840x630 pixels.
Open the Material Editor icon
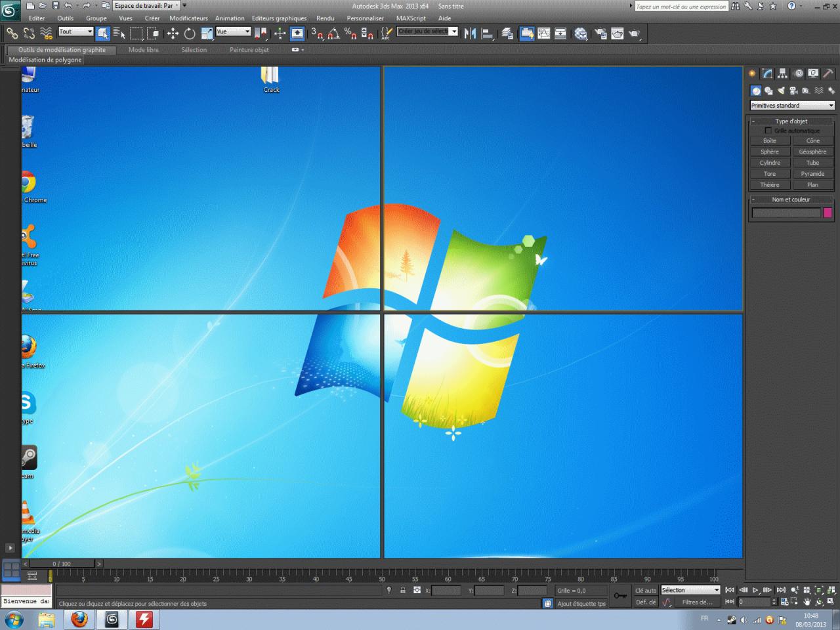pyautogui.click(x=581, y=33)
